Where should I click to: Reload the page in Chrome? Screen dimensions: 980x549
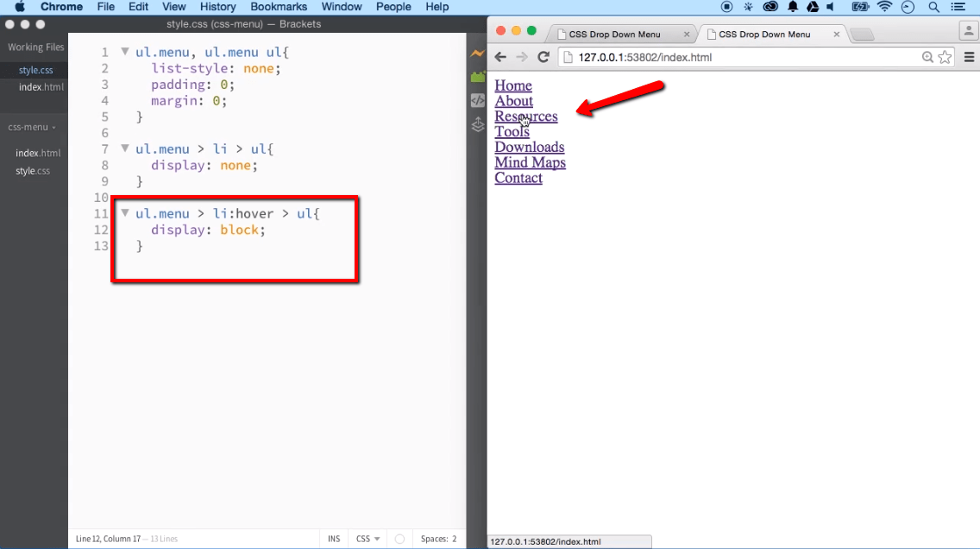[543, 57]
